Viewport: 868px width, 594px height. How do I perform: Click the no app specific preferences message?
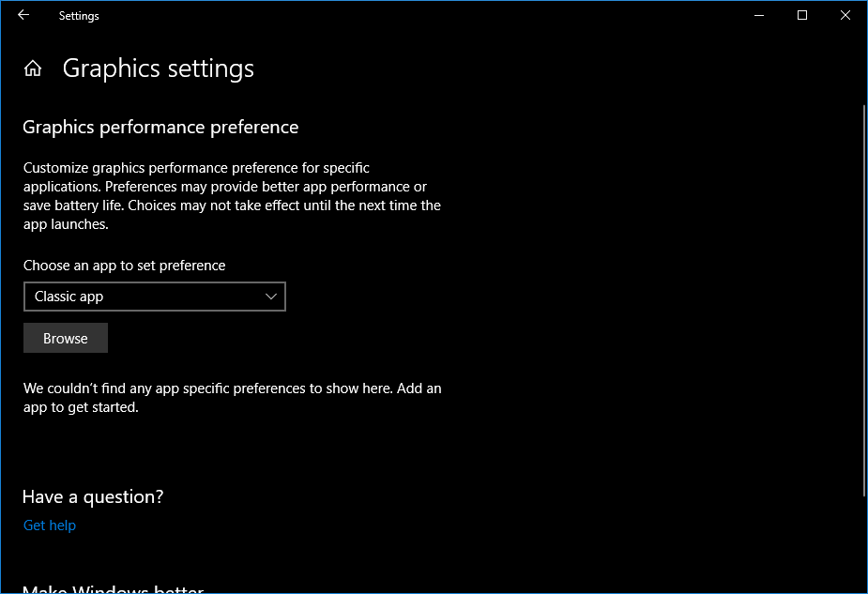232,398
